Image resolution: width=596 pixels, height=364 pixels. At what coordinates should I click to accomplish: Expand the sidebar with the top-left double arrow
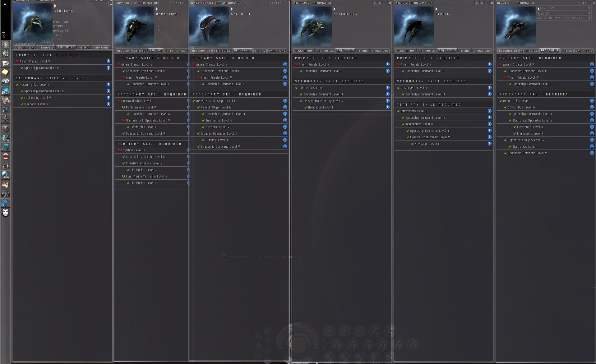5,4
